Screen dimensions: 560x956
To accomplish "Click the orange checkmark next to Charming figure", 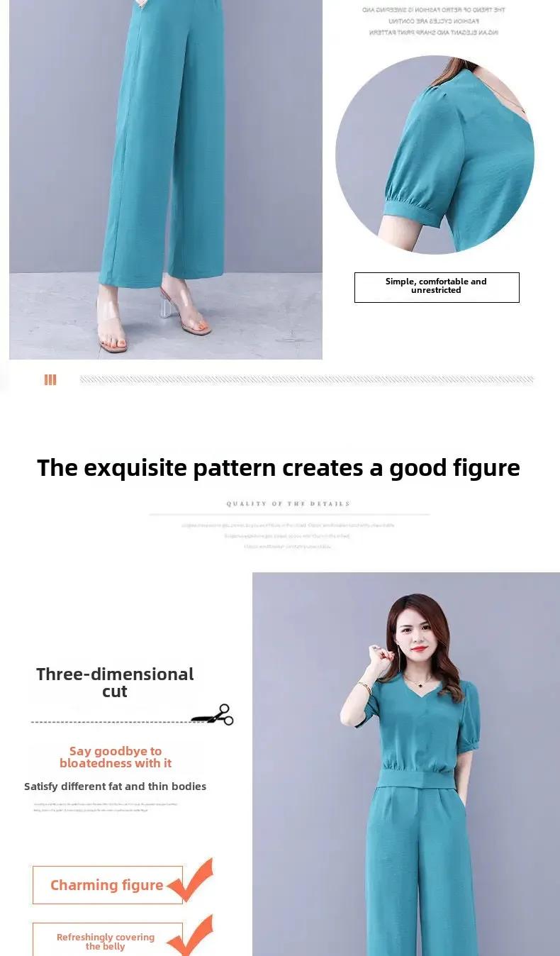I will [190, 880].
